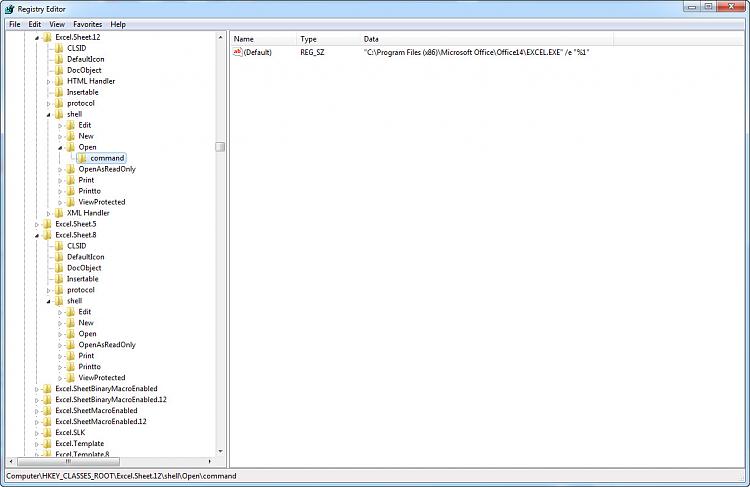Select Print label under Excel.Sheet.8 shell
The image size is (750, 487).
tap(86, 356)
